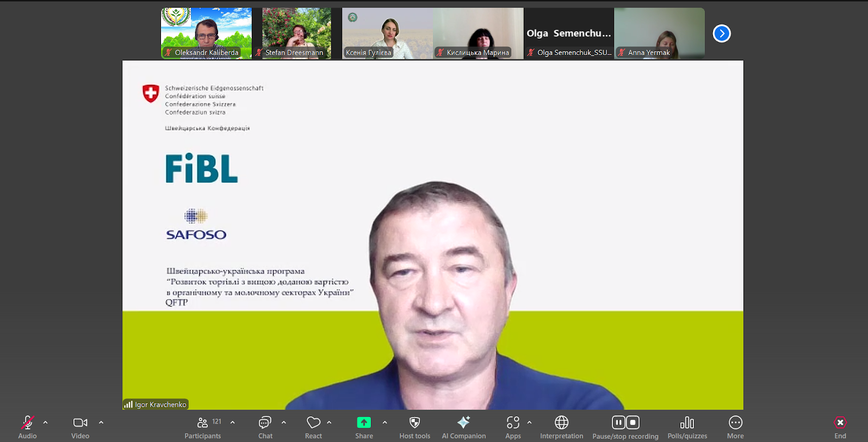Show next participants with blue arrow
This screenshot has height=442, width=868.
click(722, 33)
